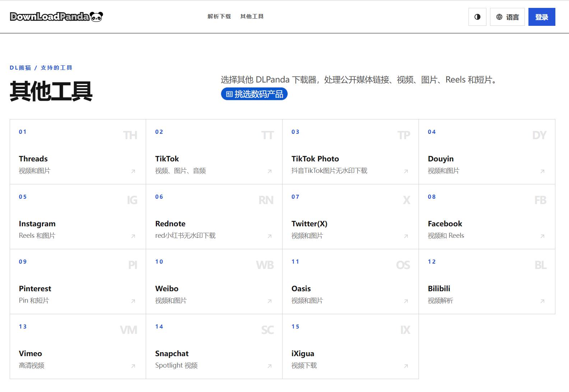Open the Pinterest tool title
Viewport: 569px width, 392px height.
(35, 289)
